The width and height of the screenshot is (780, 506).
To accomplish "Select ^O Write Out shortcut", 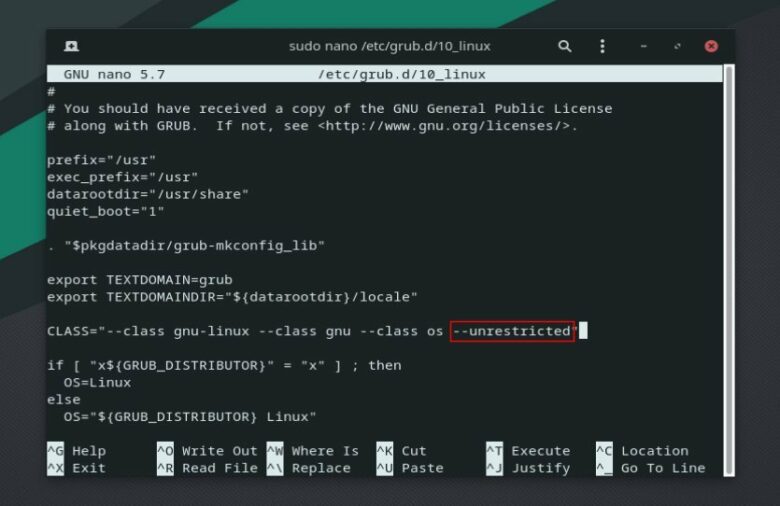I will pos(207,451).
